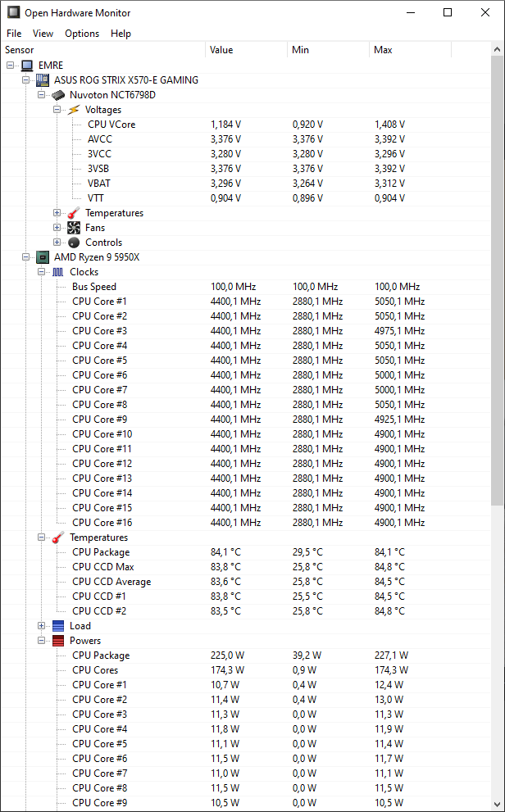Select CPU Core #9 clock row

click(x=245, y=420)
